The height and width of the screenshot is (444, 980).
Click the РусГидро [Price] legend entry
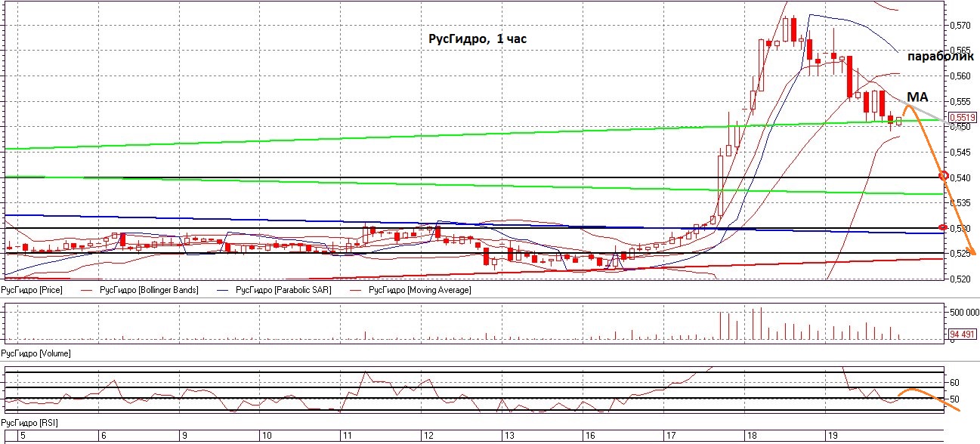(x=32, y=290)
